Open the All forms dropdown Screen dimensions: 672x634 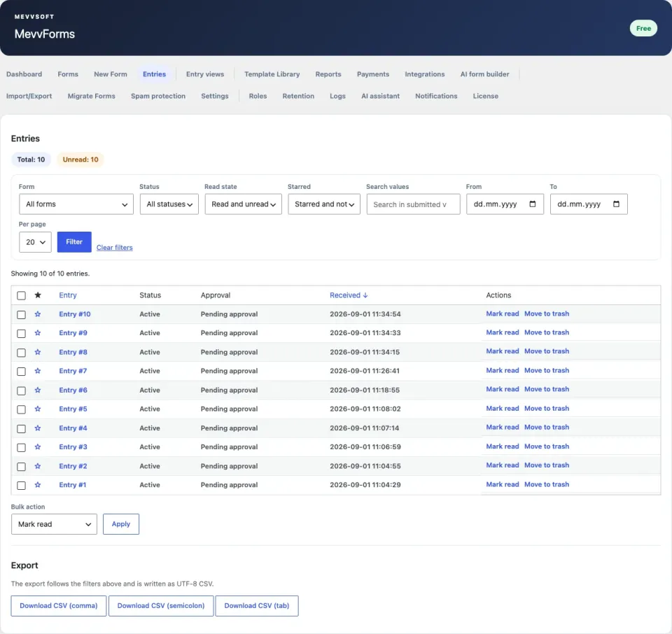point(76,204)
